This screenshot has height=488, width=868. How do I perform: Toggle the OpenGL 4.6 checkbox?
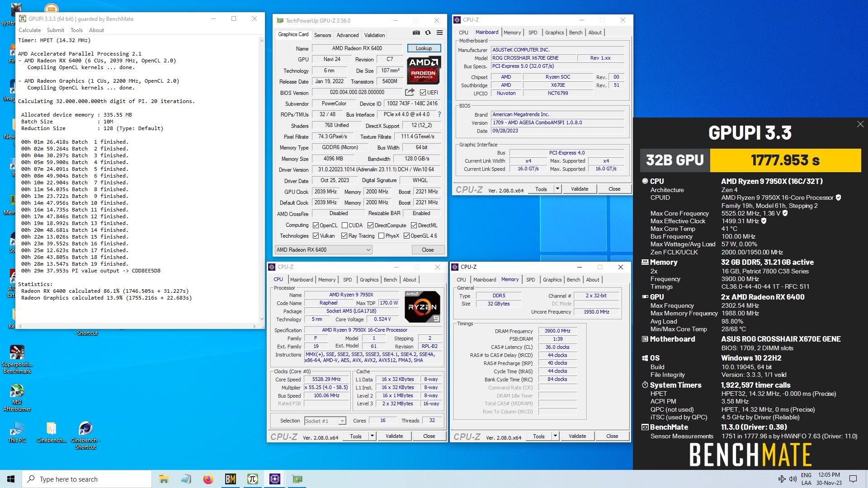406,236
